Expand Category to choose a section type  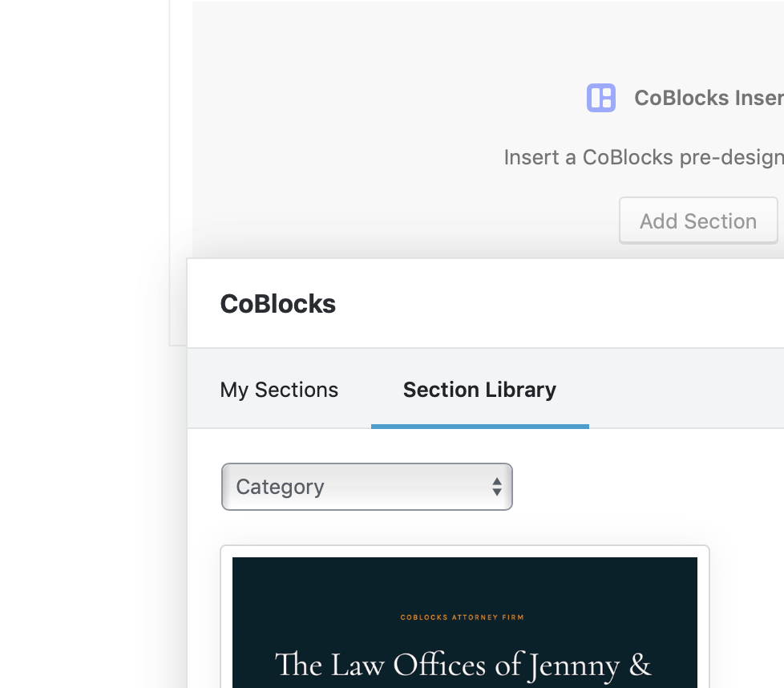(366, 487)
